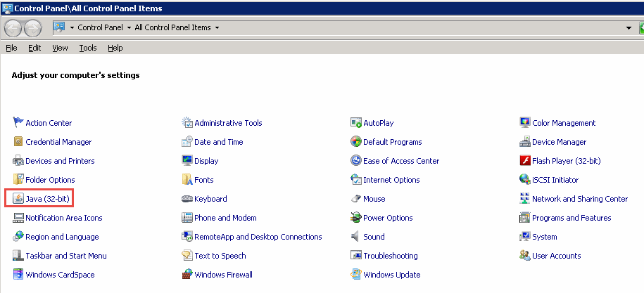Open the Java (32-bit) icon

click(x=19, y=199)
